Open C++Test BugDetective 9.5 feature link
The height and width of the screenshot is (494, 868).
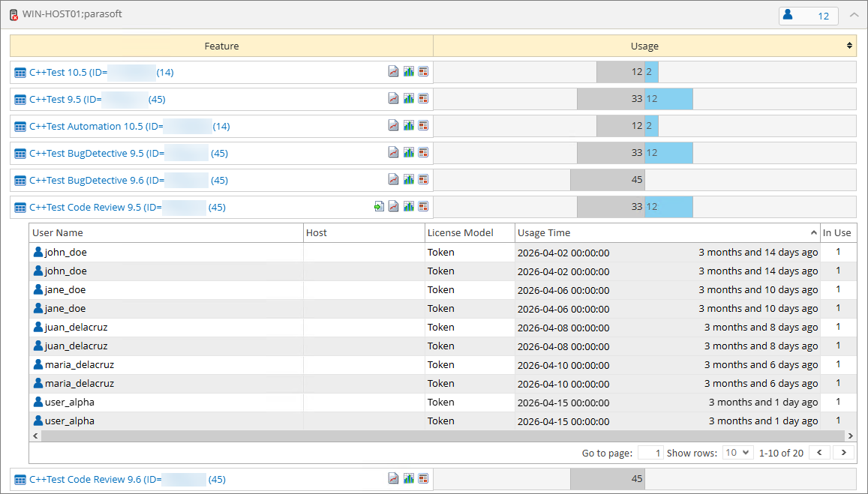pyautogui.click(x=128, y=154)
